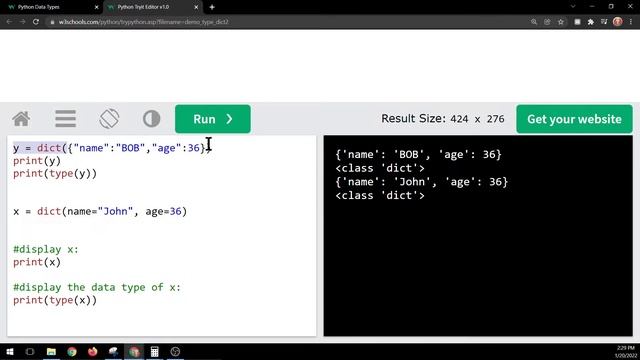Screen dimensions: 640x360
Task: Click the output line with 'BOB'
Action: pos(418,155)
